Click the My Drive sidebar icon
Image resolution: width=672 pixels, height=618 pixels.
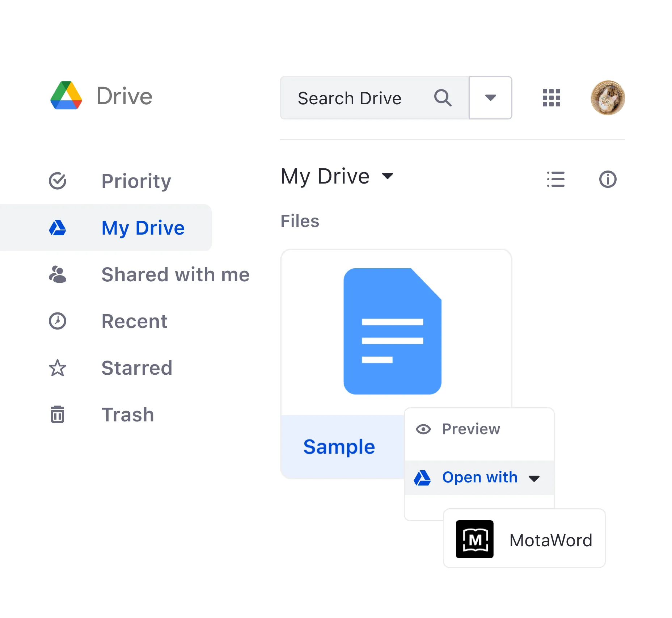click(57, 228)
